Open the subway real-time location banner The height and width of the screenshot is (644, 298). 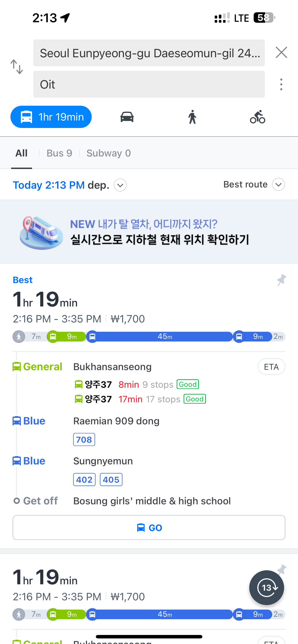coord(149,232)
